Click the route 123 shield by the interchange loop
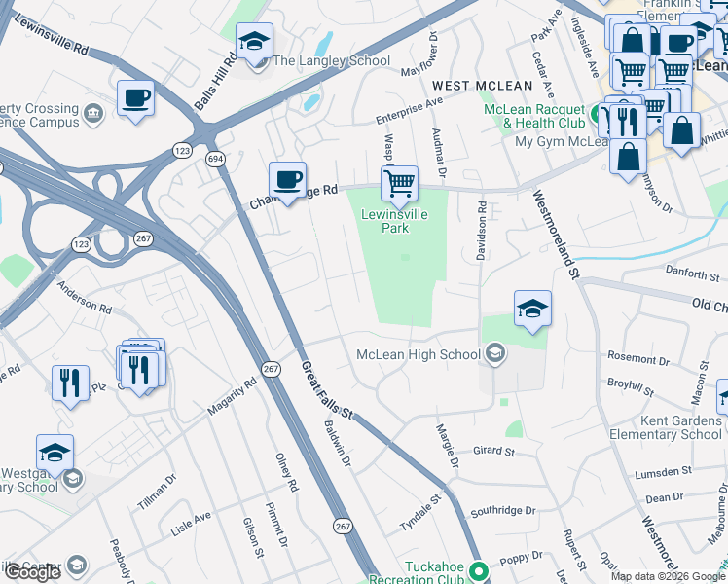 tap(81, 244)
